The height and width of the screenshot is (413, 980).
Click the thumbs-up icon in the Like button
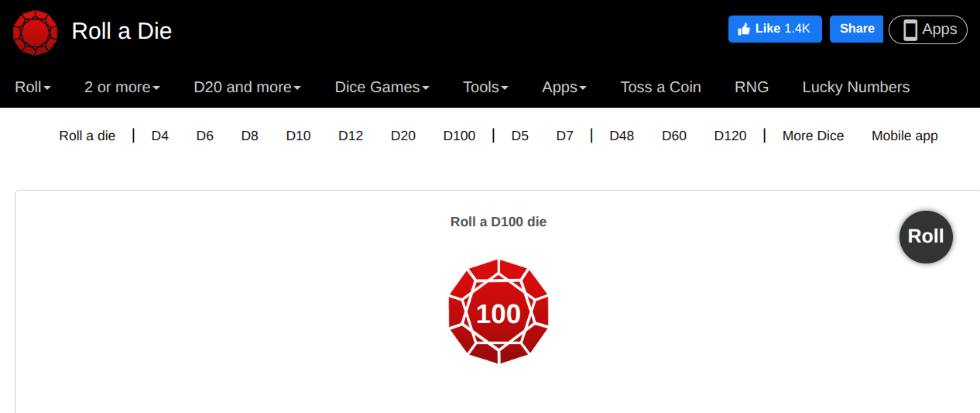744,29
